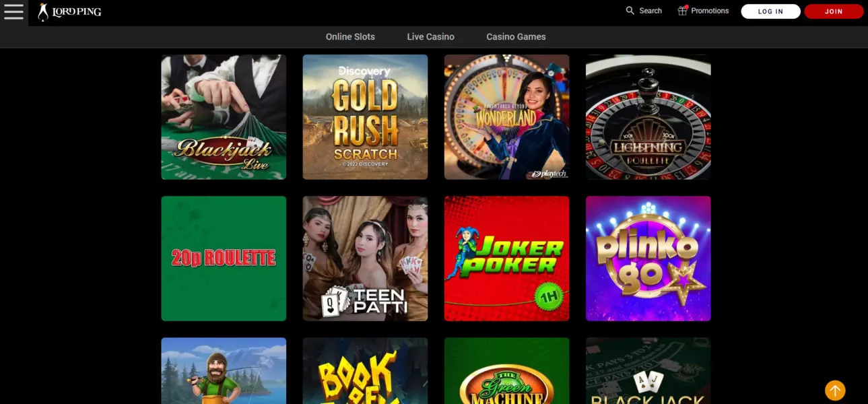Play the Lightning Roulette game
This screenshot has height=404, width=868.
[x=648, y=117]
